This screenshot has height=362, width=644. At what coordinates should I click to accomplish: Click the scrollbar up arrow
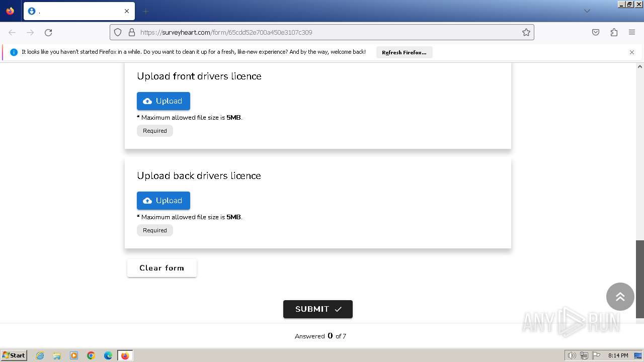pos(640,66)
